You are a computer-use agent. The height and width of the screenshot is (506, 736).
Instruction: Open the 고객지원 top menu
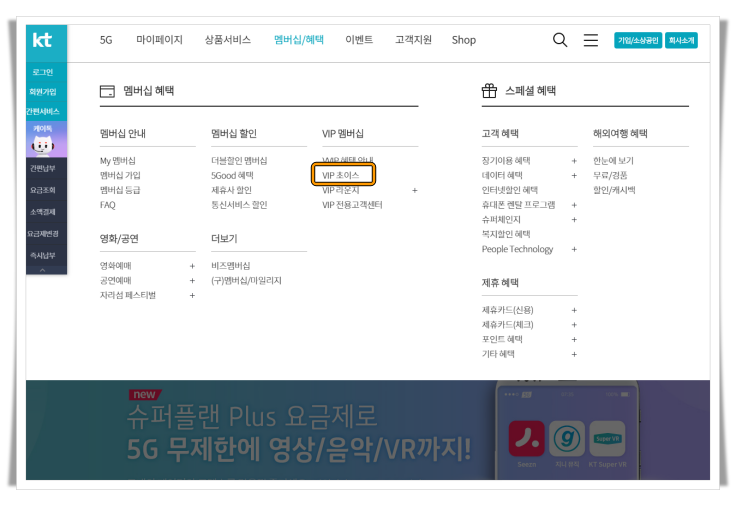(413, 40)
